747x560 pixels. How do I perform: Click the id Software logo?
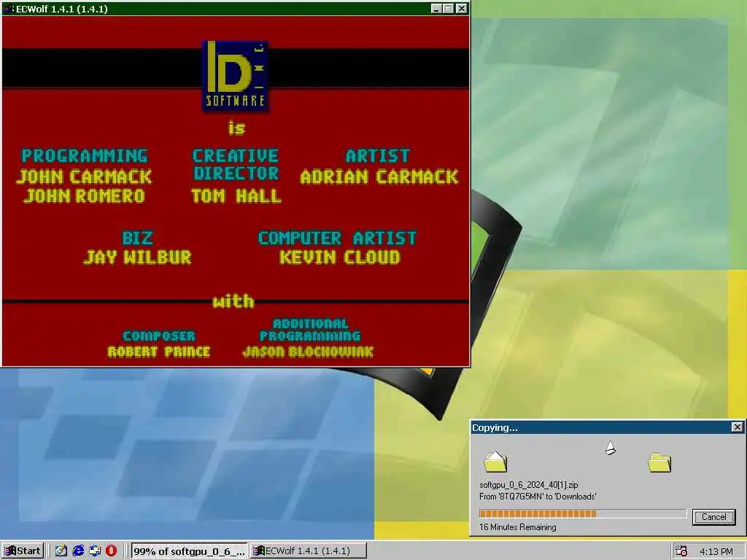tap(236, 76)
